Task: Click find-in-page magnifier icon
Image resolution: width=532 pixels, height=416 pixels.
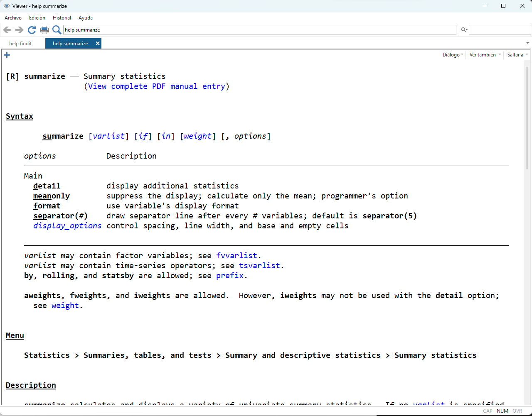Action: [464, 30]
